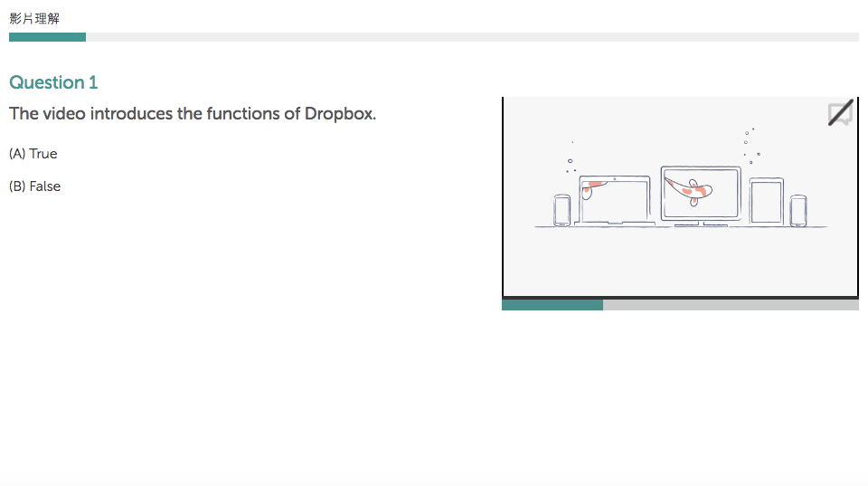Seek ahead in the gray video progress bar
Screen dimensions: 868x486
731,305
